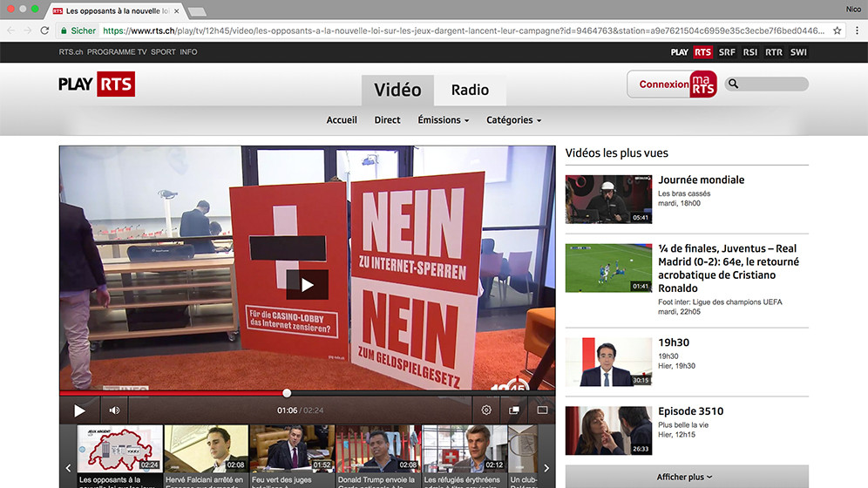This screenshot has width=868, height=488.
Task: Open the ¼ de finales Juventus title
Action: click(x=729, y=268)
